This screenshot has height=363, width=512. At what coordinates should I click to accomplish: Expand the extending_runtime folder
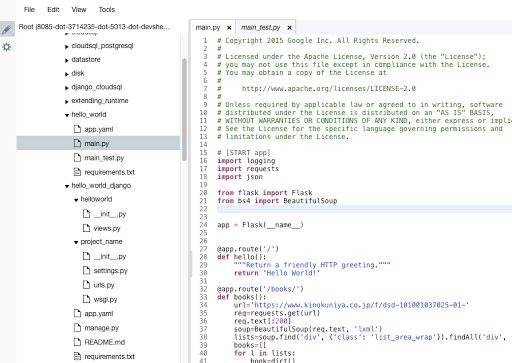67,101
